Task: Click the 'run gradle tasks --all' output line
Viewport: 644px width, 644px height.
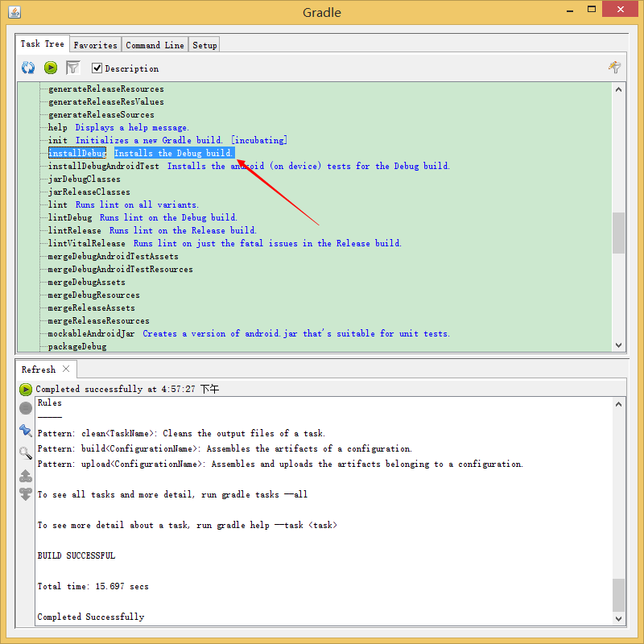Action: [172, 494]
